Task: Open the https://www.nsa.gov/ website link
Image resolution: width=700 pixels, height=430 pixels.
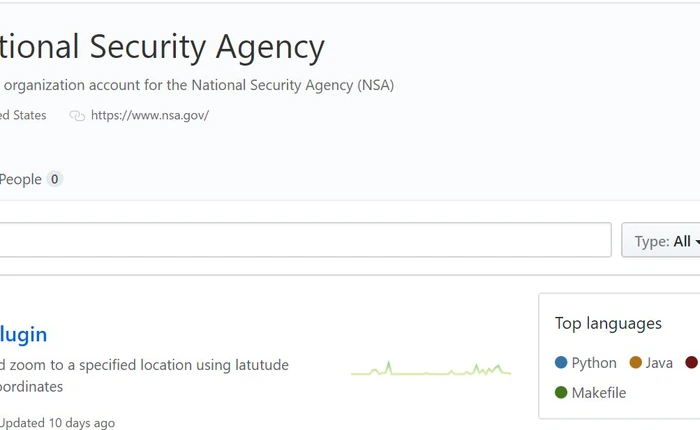Action: [x=149, y=115]
